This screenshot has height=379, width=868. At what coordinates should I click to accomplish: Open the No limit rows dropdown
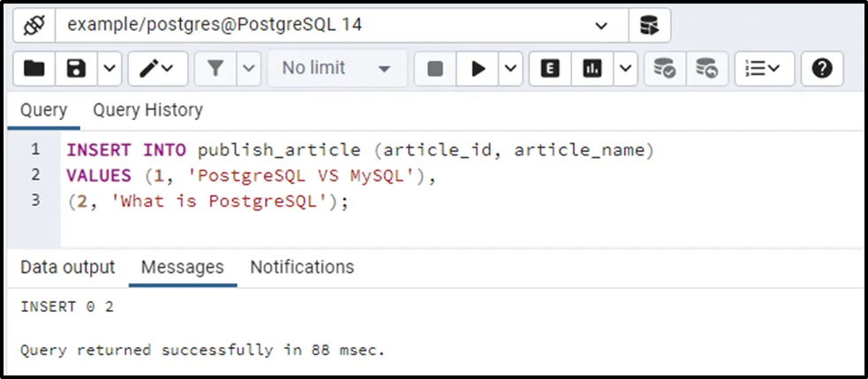point(337,68)
